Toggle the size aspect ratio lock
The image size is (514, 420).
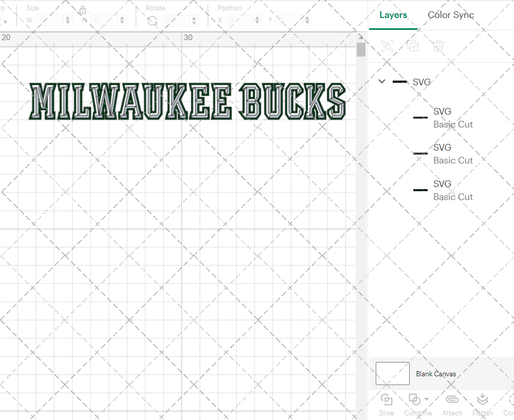coord(83,10)
